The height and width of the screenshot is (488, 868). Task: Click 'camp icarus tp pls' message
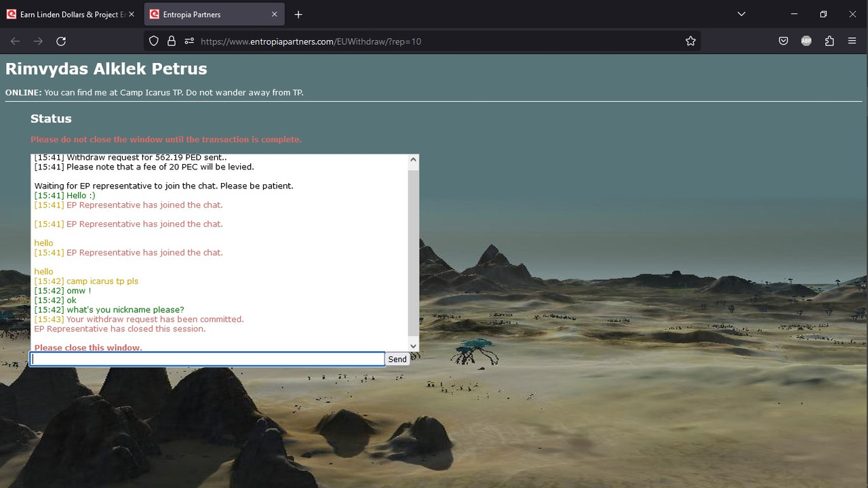tap(87, 281)
